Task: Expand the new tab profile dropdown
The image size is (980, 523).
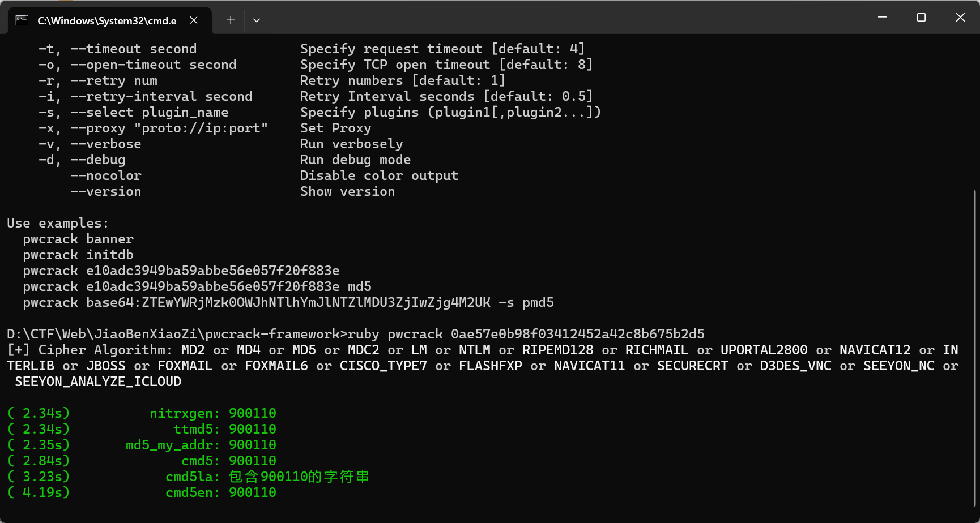Action: tap(257, 20)
